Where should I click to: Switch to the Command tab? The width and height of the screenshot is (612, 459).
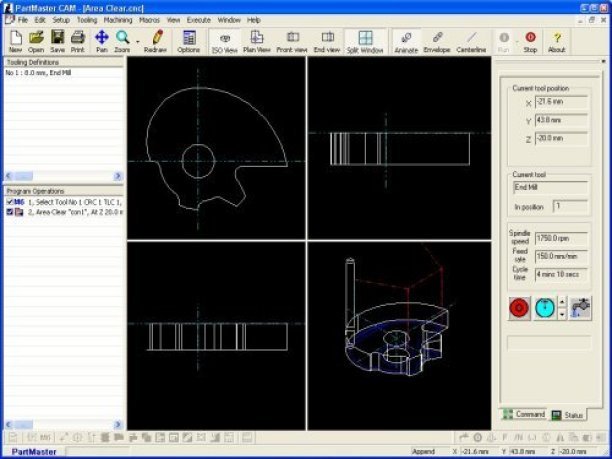pyautogui.click(x=524, y=414)
